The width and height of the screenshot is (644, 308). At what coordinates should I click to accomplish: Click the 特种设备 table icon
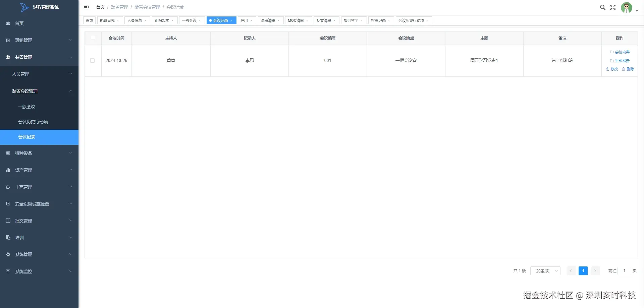click(x=8, y=153)
